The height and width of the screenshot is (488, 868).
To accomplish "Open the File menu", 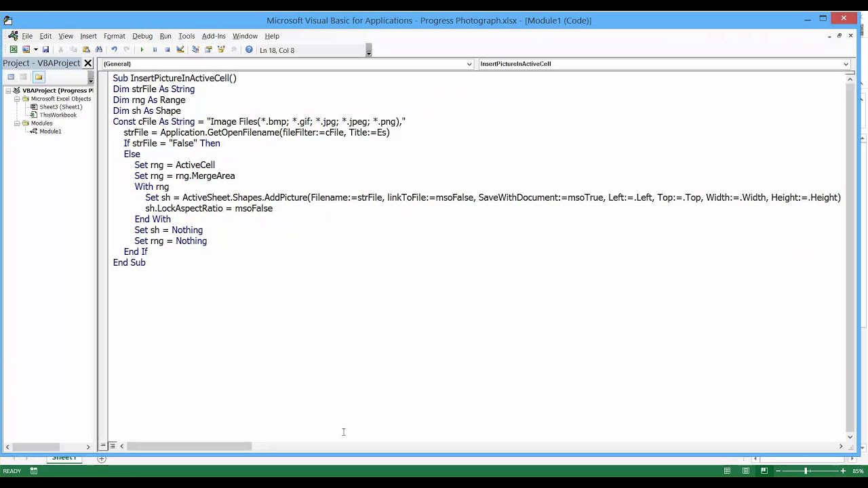I will point(27,36).
